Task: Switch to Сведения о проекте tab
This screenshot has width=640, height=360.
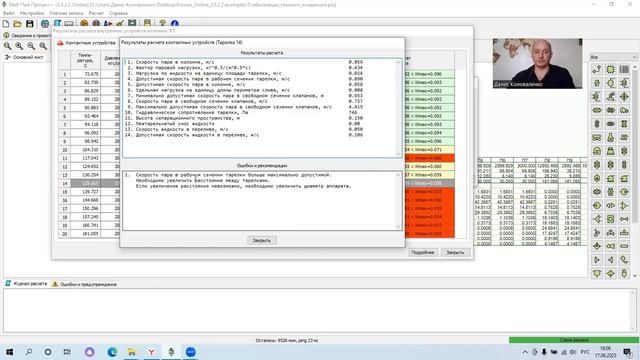Action: click(27, 36)
